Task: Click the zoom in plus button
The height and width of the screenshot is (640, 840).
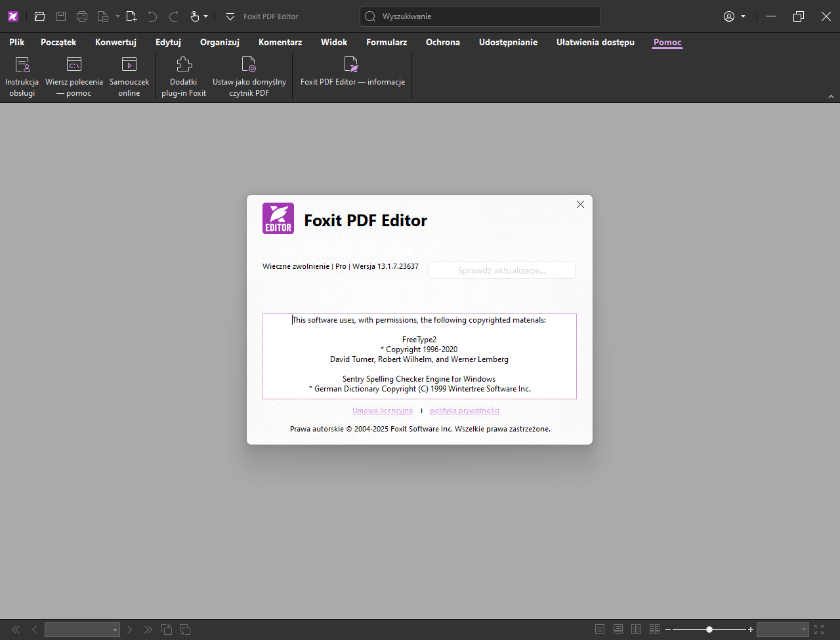Action: [x=751, y=630]
